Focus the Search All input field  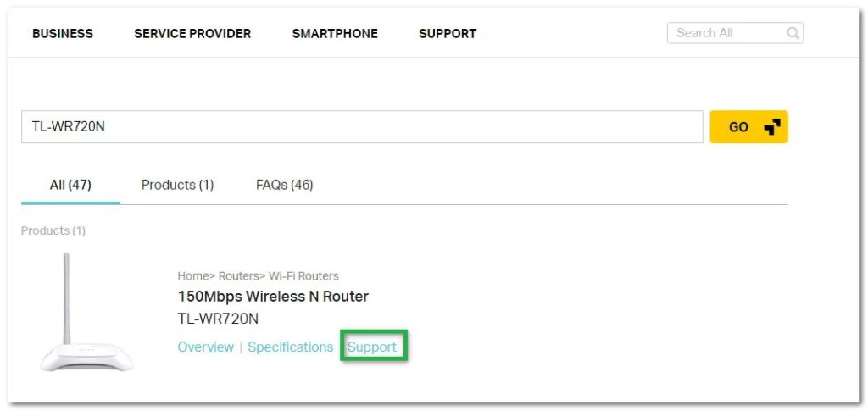tap(726, 34)
